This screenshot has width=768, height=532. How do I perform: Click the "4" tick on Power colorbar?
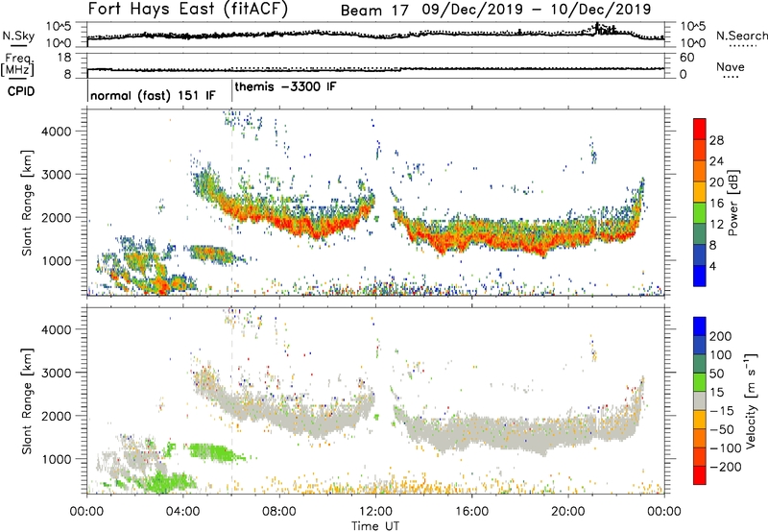click(712, 266)
